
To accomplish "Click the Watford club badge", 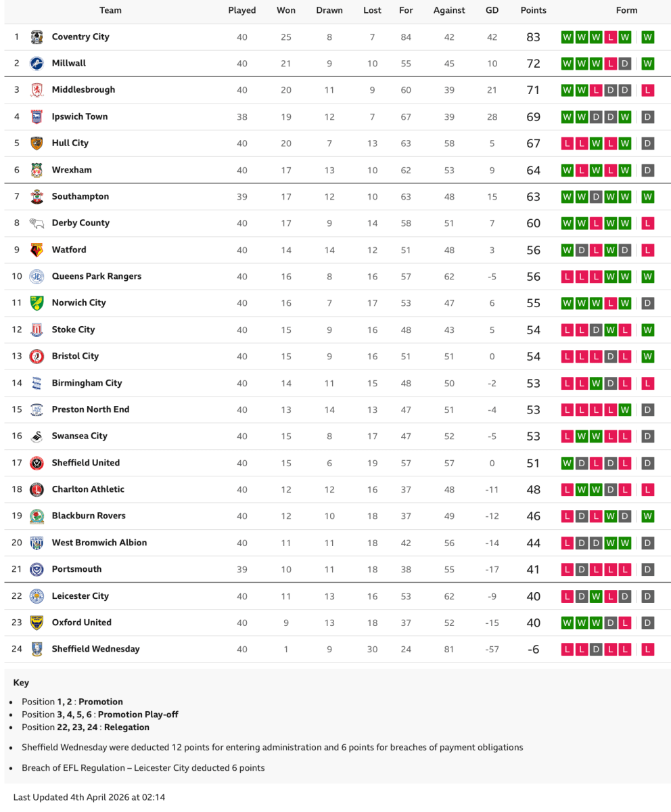I will click(37, 250).
